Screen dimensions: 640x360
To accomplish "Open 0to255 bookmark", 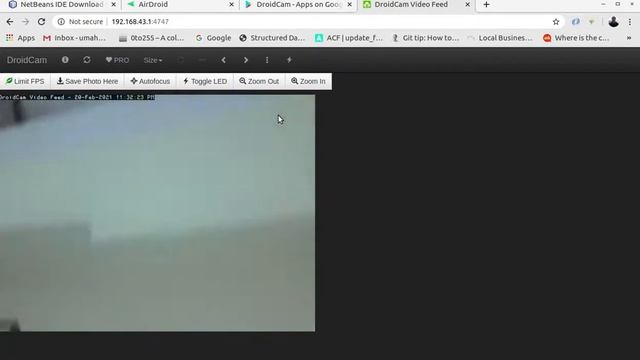I will click(151, 38).
